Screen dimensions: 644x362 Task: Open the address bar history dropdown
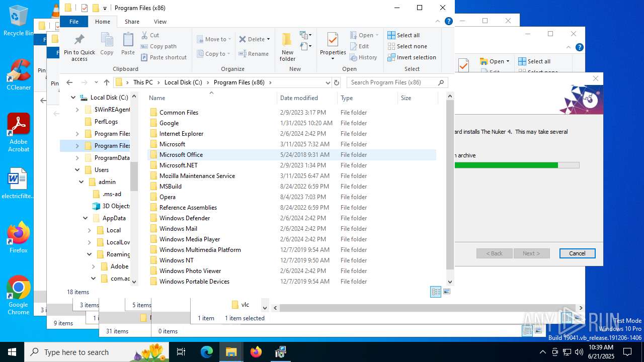328,82
